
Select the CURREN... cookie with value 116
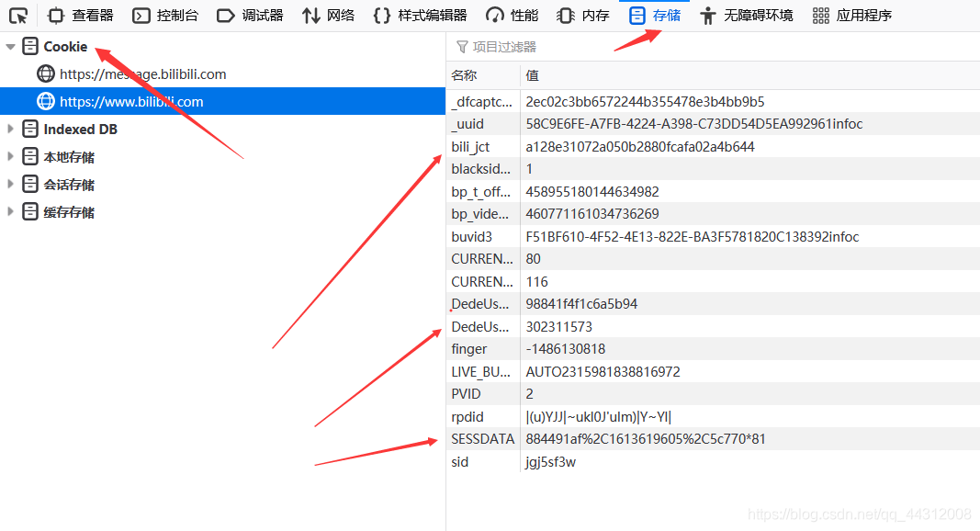[x=713, y=281]
